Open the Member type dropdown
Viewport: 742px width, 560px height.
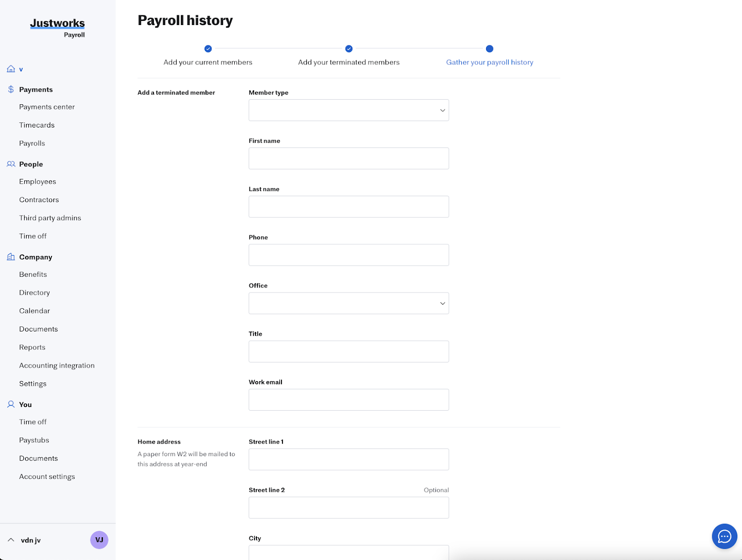(x=348, y=110)
